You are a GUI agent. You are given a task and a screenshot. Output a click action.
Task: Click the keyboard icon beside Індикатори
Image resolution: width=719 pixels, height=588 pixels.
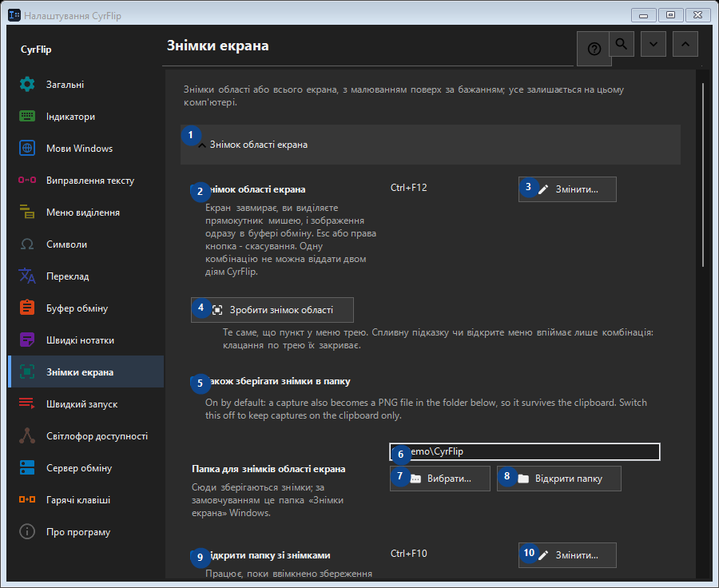[x=27, y=117]
